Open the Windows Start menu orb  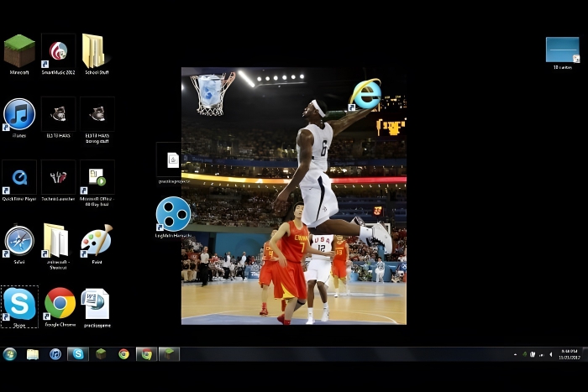(10, 354)
